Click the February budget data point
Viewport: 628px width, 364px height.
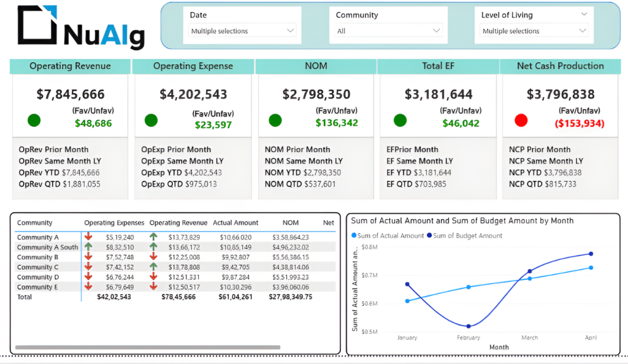[x=469, y=327]
